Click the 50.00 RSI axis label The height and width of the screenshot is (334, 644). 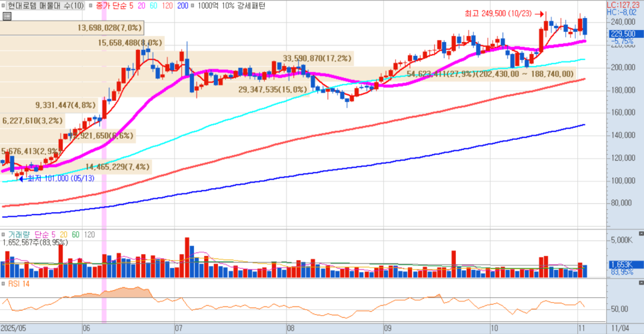[x=620, y=309]
